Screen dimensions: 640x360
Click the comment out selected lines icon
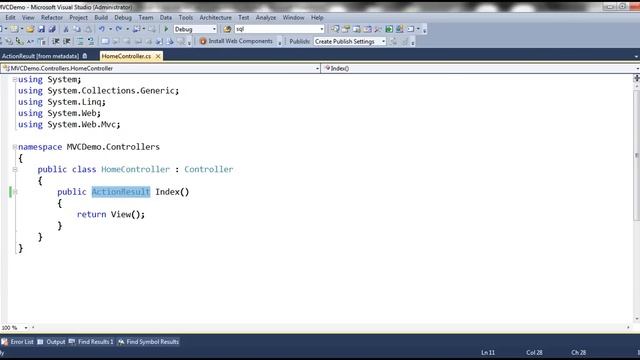click(x=80, y=41)
